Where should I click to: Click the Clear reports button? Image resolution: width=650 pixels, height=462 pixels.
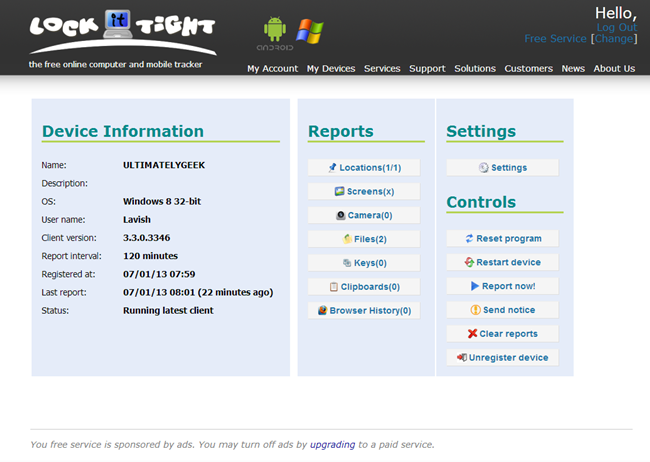point(502,333)
